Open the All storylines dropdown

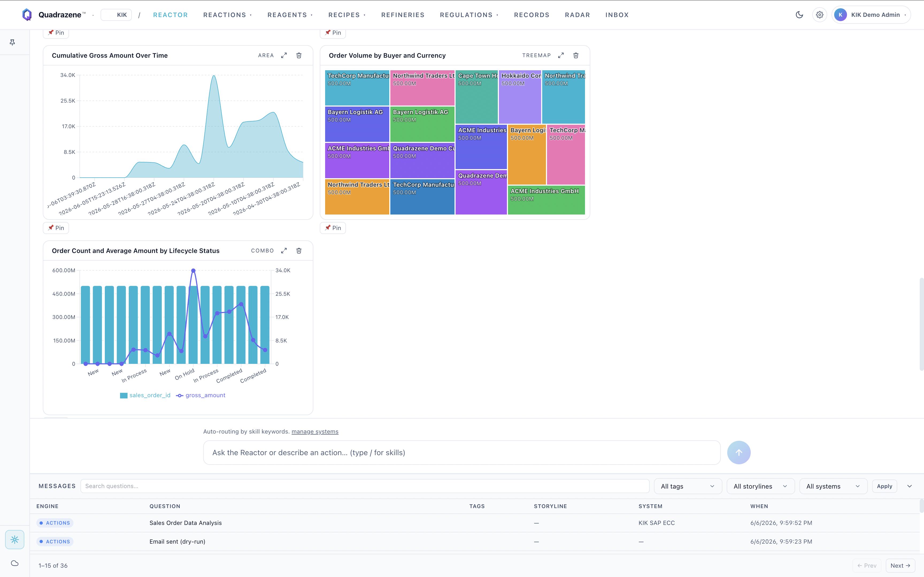coord(761,486)
